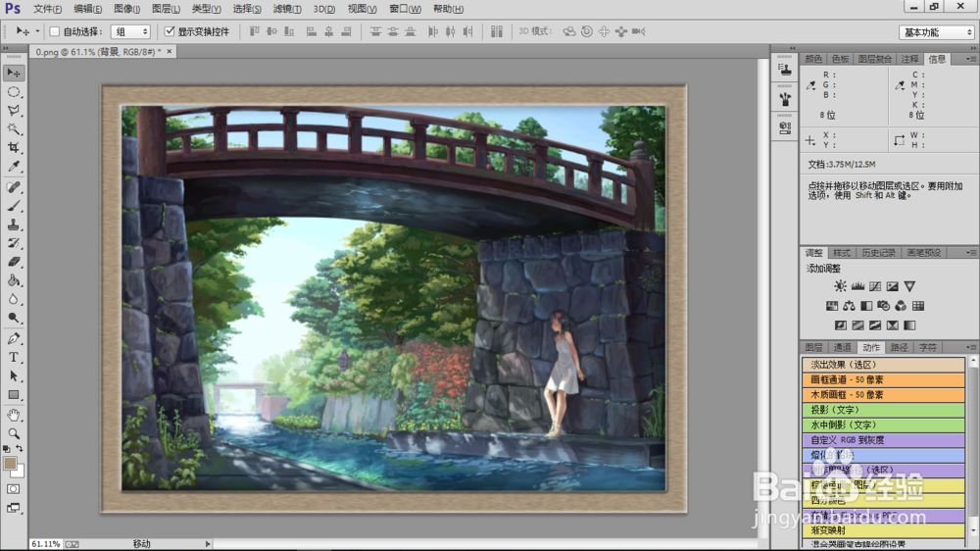This screenshot has width=980, height=551.
Task: Click the foreground color swatch
Action: click(x=10, y=464)
